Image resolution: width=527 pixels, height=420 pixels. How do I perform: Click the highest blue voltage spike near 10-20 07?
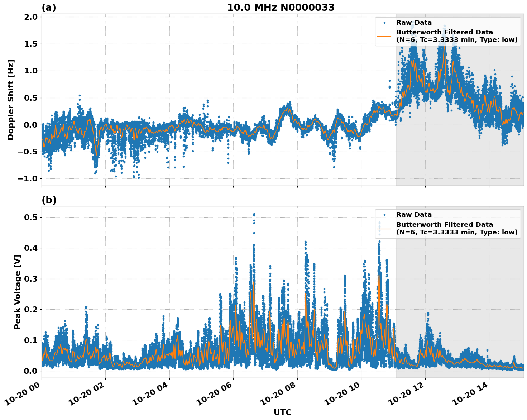(x=254, y=214)
